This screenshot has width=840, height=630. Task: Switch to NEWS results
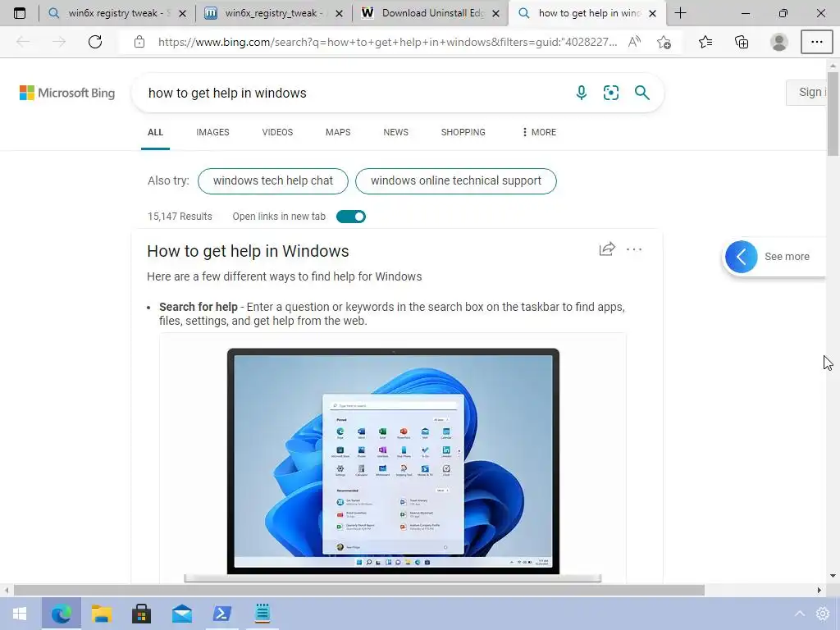(x=396, y=132)
